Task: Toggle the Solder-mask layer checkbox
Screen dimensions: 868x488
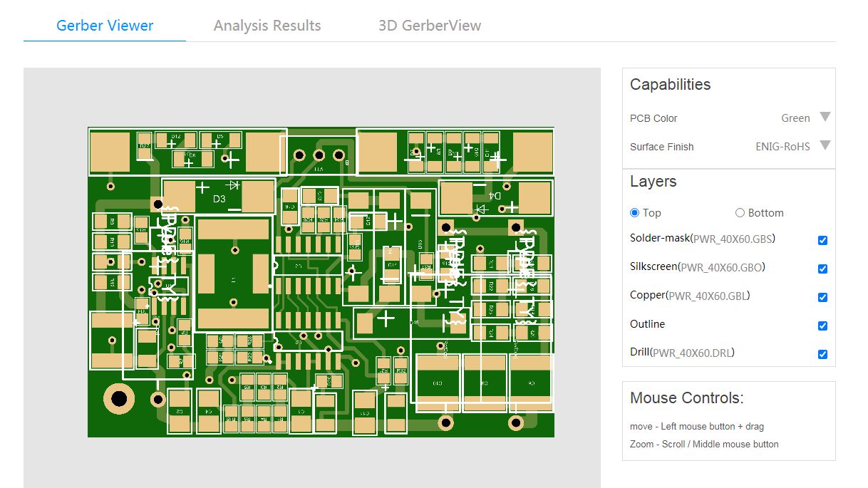Action: [822, 240]
